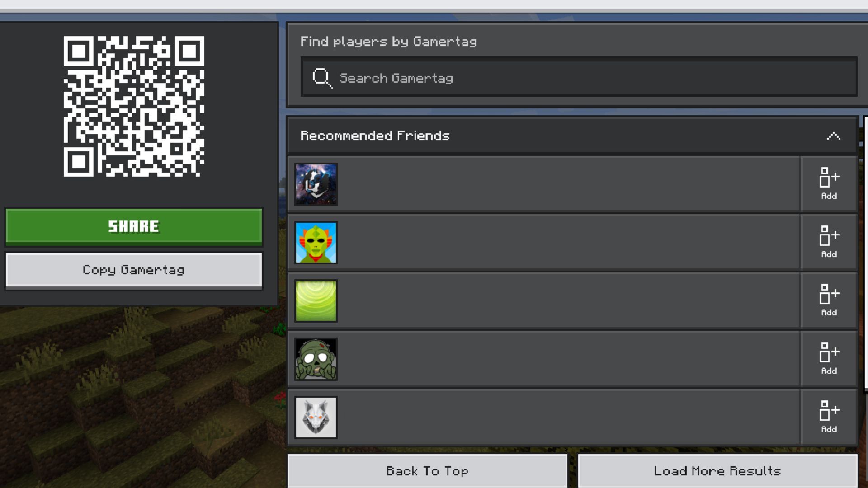Expand the Recommended Friends chevron toggle
868x488 pixels.
pyautogui.click(x=834, y=135)
